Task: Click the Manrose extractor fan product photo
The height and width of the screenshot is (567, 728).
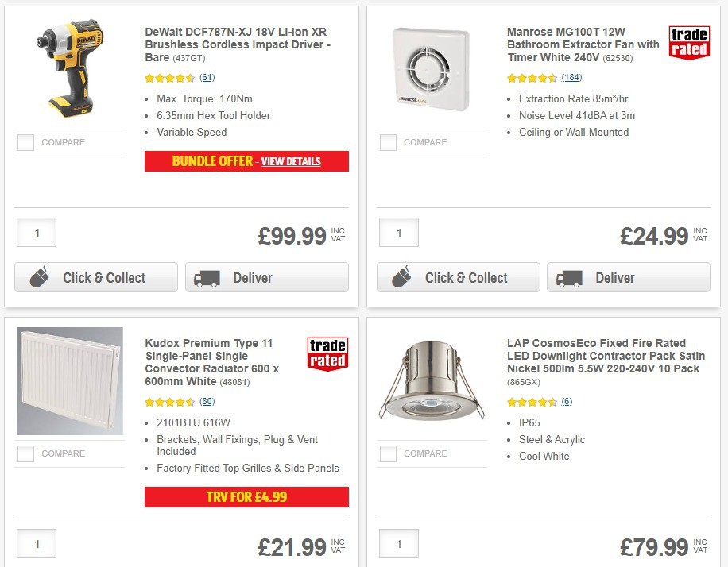Action: (432, 68)
